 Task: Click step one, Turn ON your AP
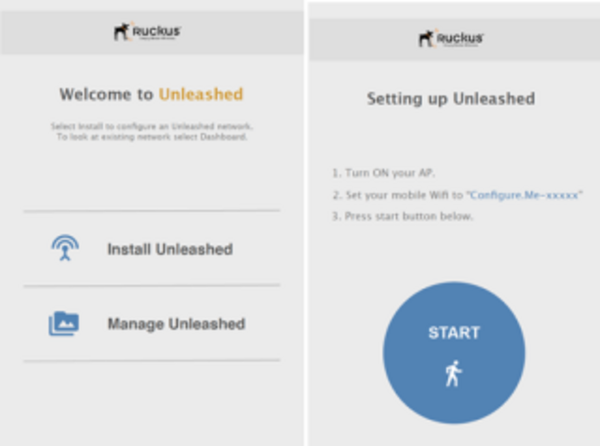click(383, 173)
